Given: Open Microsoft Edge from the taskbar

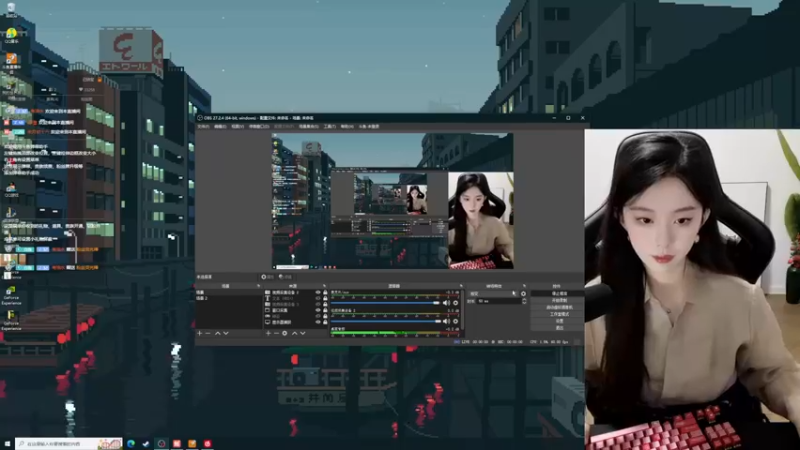Looking at the screenshot, I should click(x=131, y=444).
